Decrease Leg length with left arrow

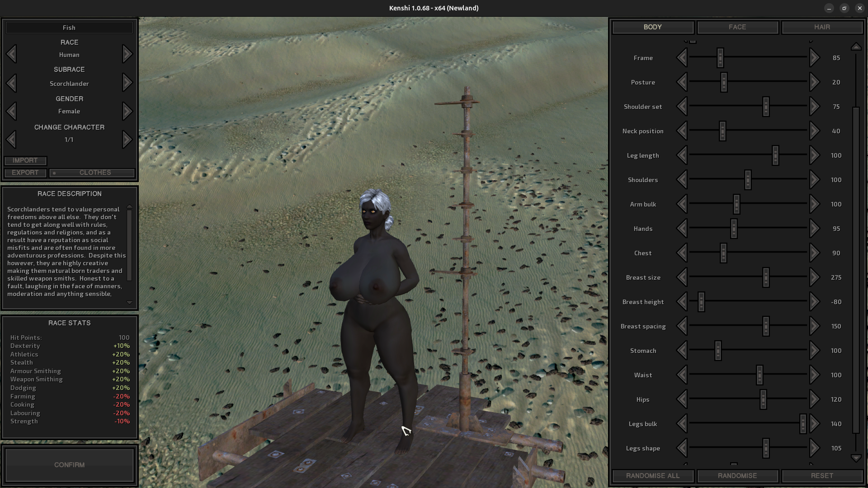(682, 155)
